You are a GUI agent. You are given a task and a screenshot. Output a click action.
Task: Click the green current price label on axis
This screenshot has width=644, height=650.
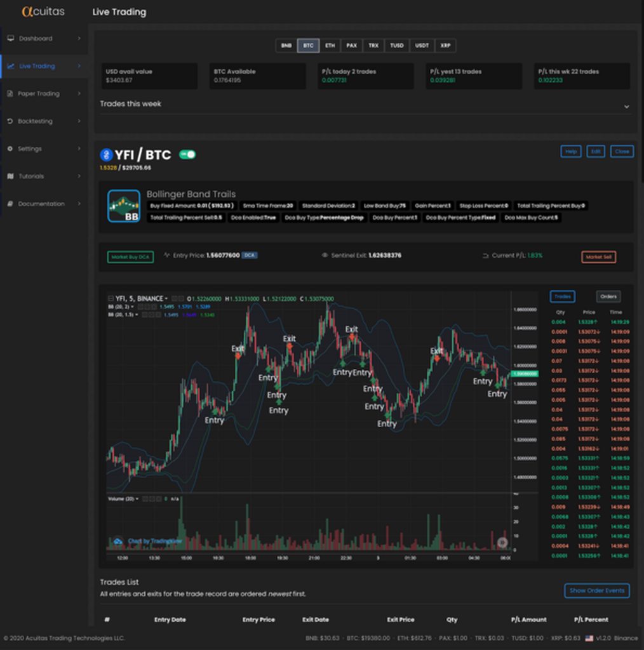(525, 374)
